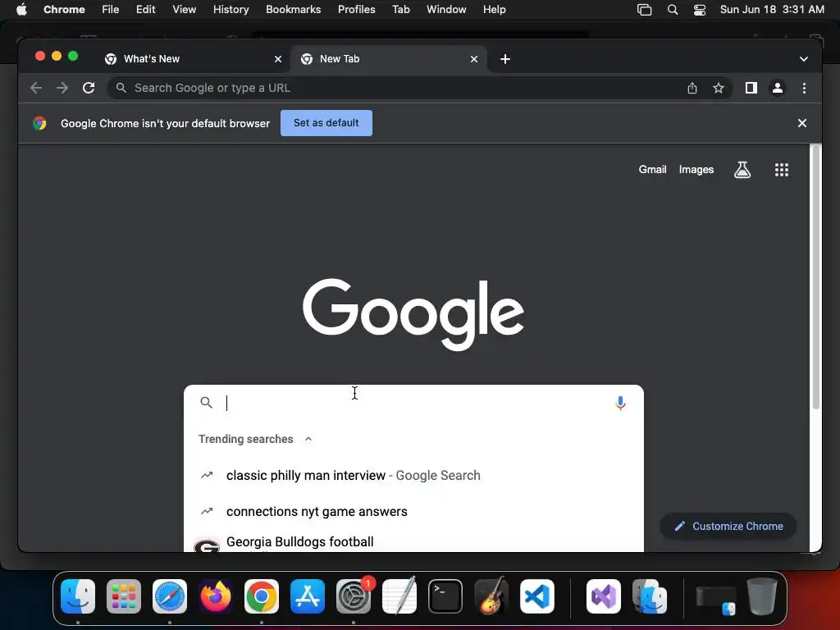
Task: Open the Images link
Action: [696, 169]
